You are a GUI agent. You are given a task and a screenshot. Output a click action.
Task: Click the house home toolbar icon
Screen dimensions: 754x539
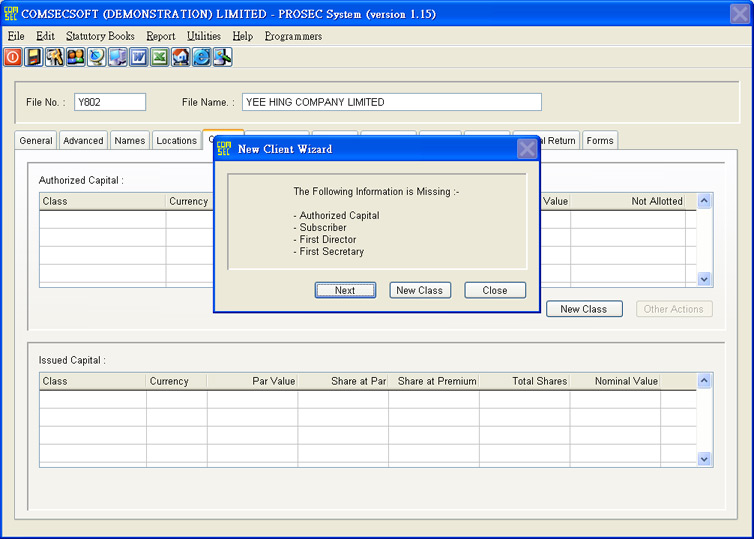click(181, 57)
